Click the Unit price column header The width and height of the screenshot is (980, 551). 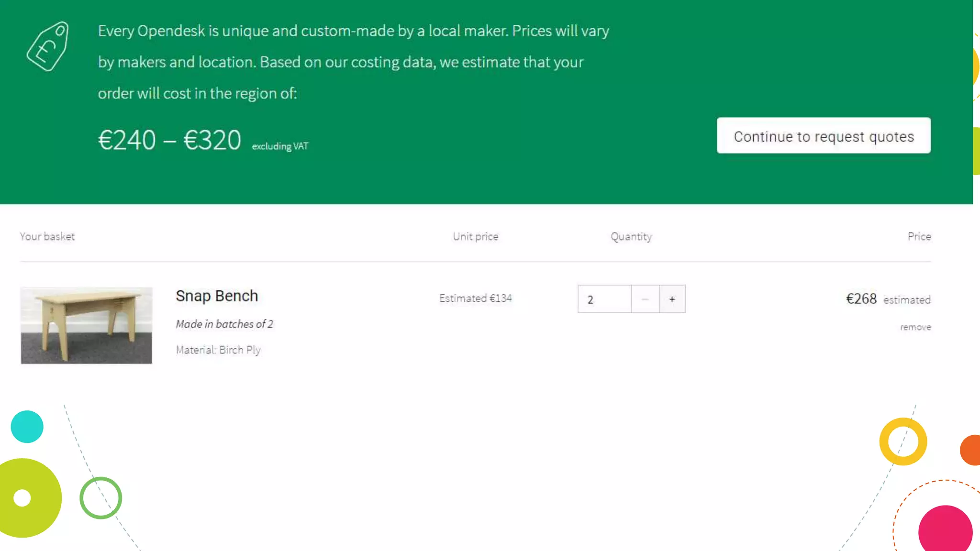point(475,236)
